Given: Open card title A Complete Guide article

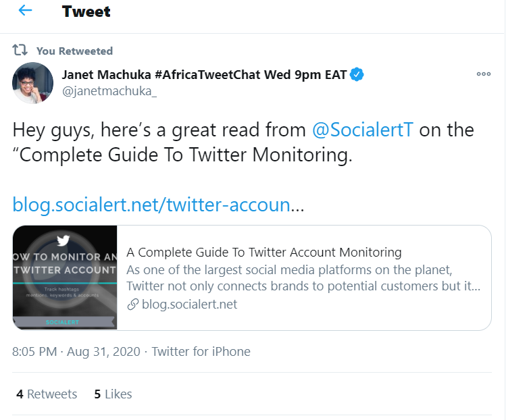Looking at the screenshot, I should [x=263, y=253].
